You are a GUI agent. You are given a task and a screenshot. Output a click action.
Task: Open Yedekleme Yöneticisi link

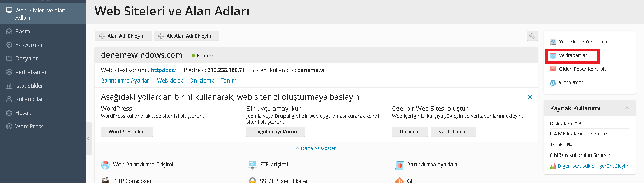point(583,42)
